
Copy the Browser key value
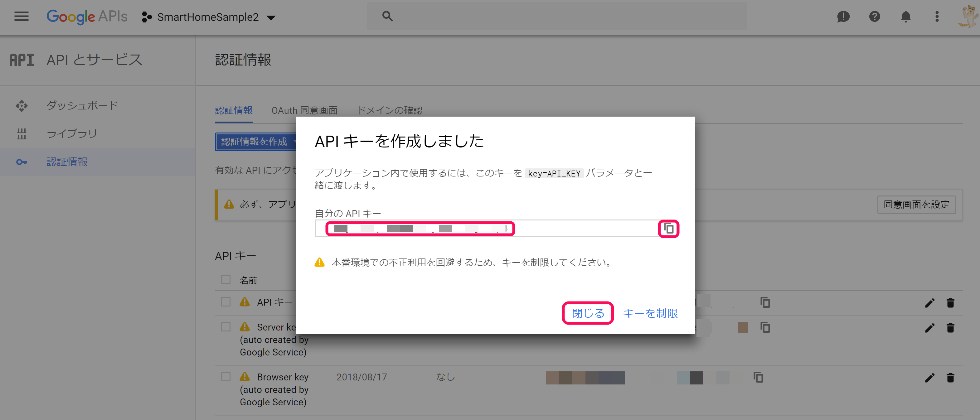[x=758, y=377]
